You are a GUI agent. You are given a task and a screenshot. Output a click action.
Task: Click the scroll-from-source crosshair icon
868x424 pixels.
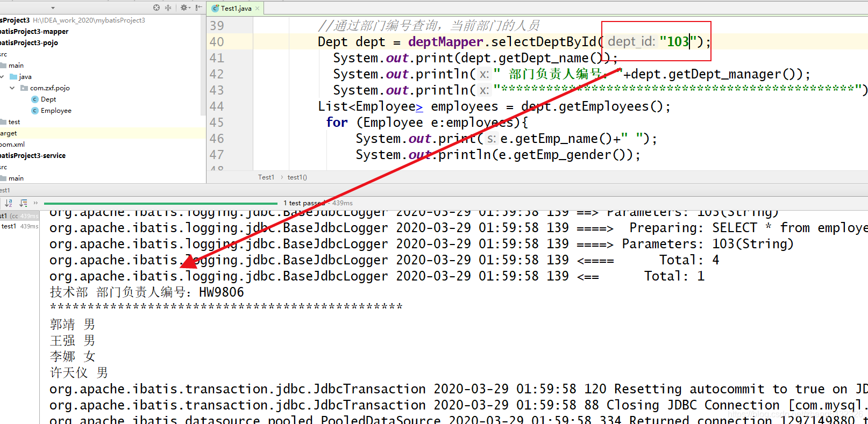coord(156,8)
